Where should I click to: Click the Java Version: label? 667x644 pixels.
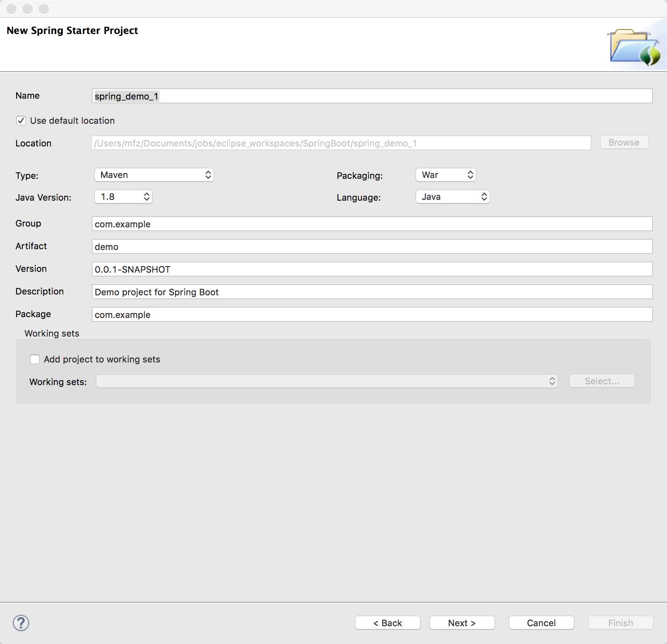[43, 197]
